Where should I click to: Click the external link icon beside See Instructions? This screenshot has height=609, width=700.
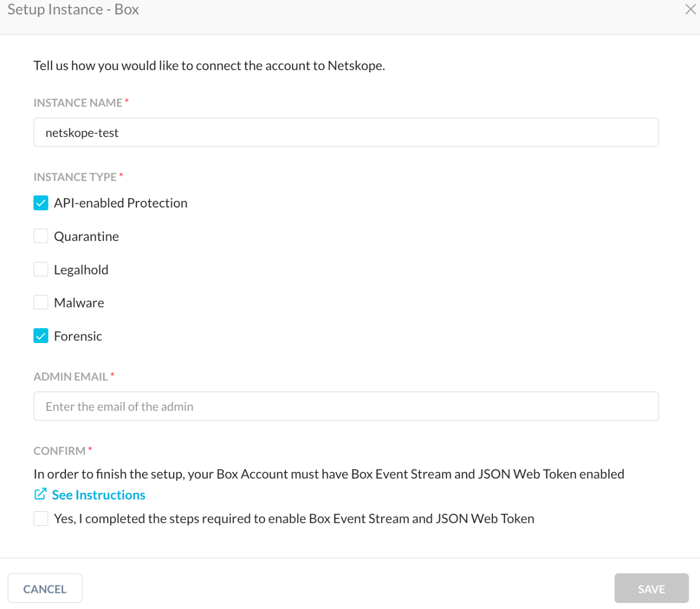(x=40, y=494)
